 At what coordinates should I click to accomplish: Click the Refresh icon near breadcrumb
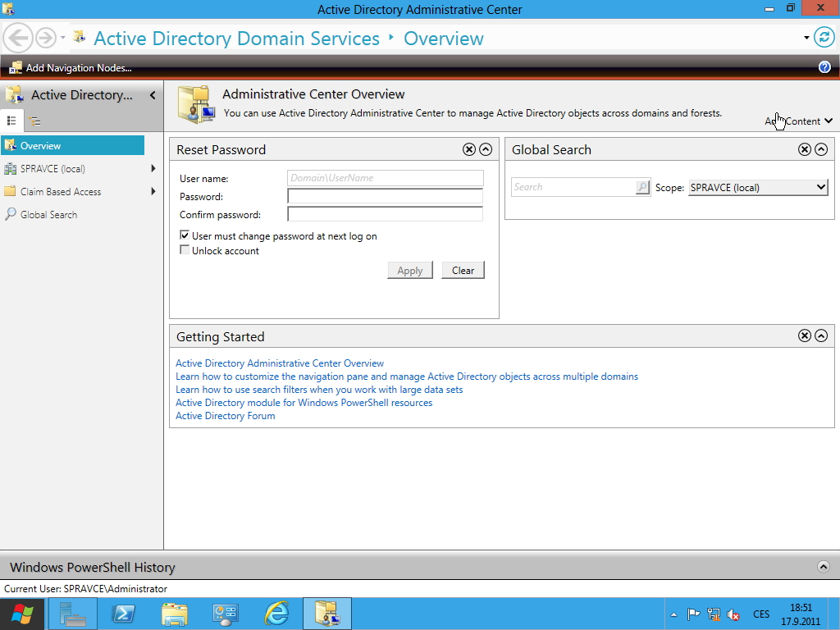826,39
